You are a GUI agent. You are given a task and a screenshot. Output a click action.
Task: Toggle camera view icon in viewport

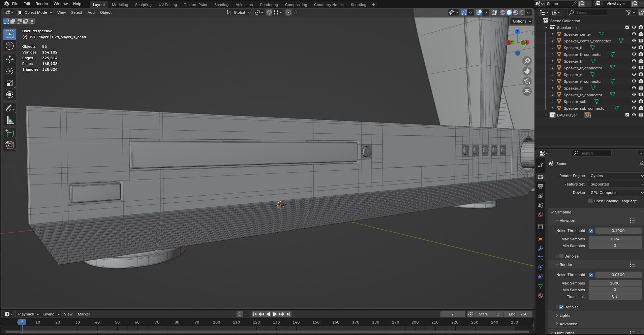[527, 81]
